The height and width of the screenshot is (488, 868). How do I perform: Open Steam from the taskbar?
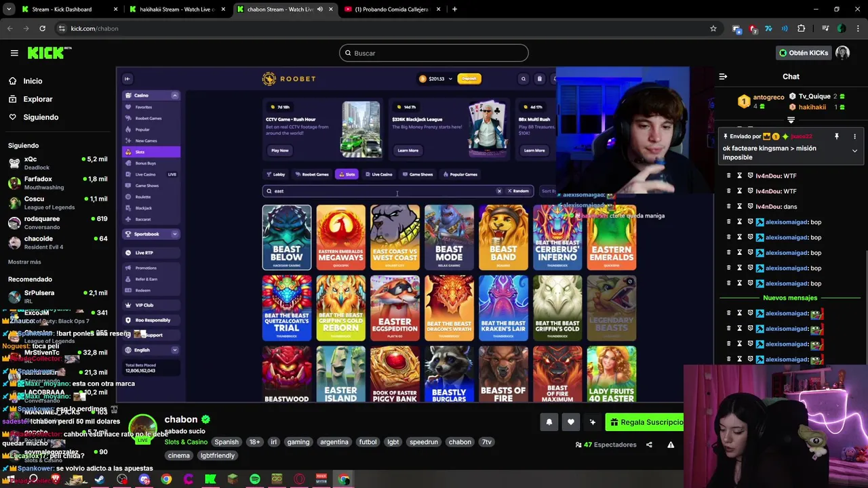click(100, 479)
